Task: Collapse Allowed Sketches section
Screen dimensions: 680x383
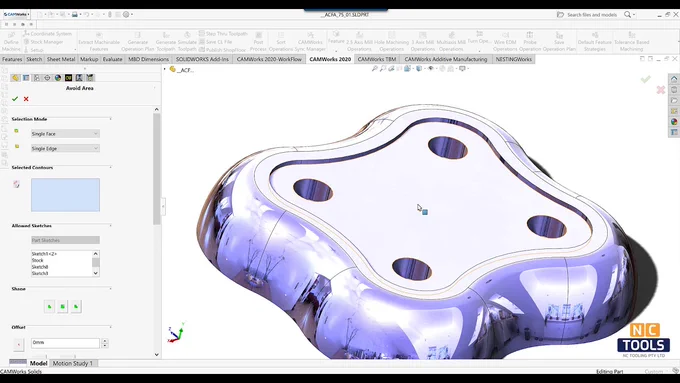Action: tap(111, 226)
